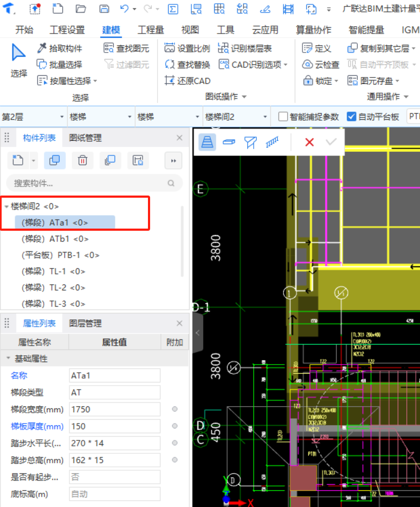
Task: Collapse 基础属性 property group
Action: 9,358
